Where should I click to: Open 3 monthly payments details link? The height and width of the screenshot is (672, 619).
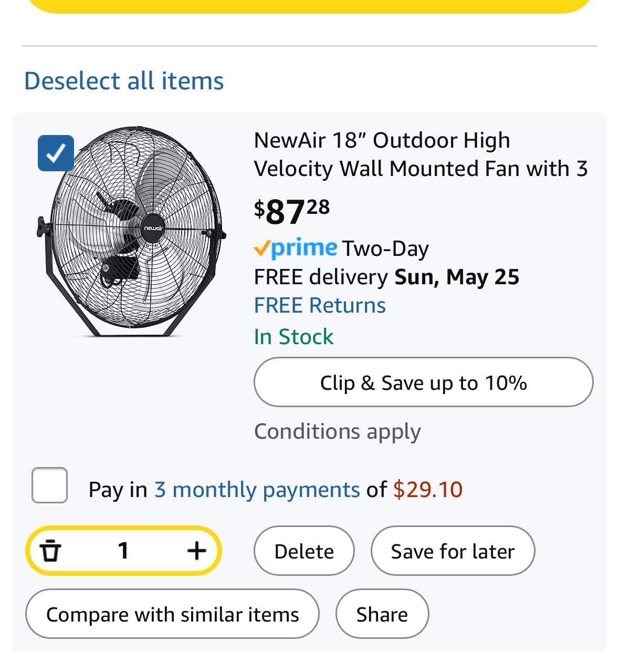tap(257, 490)
